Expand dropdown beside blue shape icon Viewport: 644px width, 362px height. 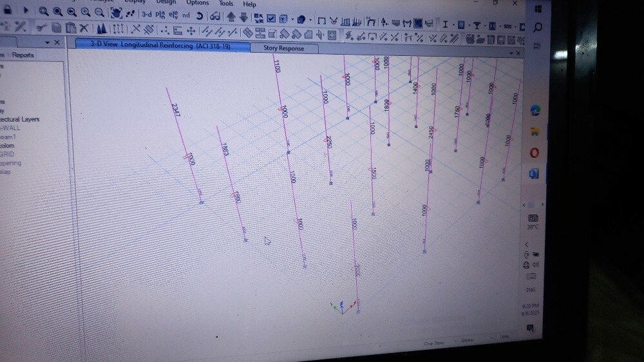click(310, 19)
